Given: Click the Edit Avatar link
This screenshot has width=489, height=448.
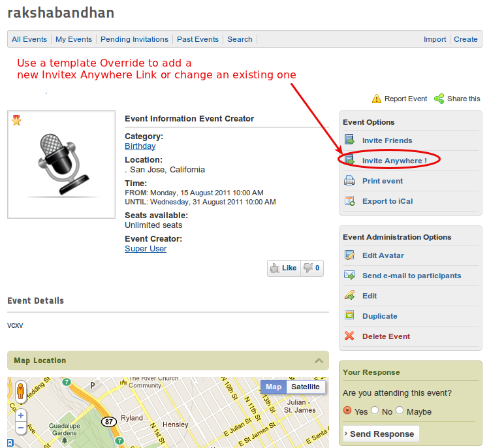Looking at the screenshot, I should 383,255.
